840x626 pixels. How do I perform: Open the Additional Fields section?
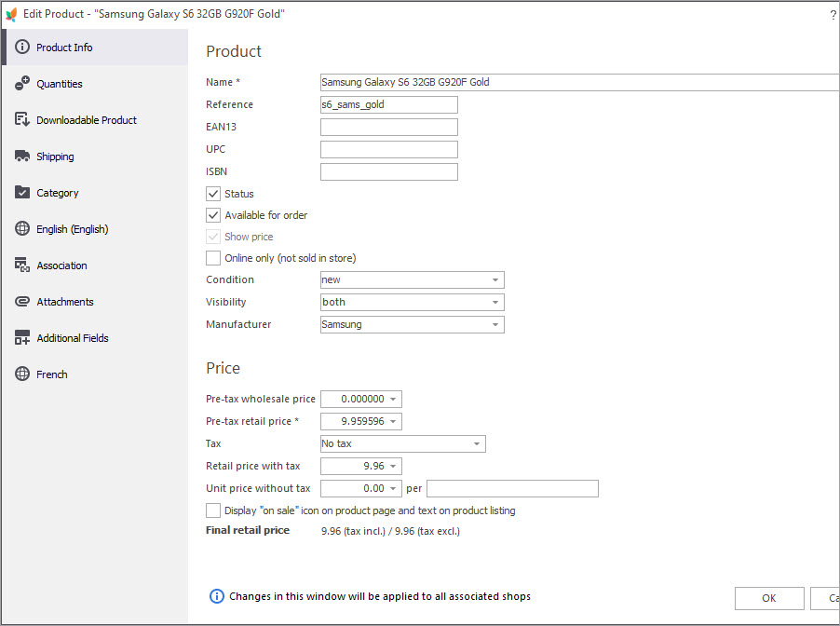95,338
